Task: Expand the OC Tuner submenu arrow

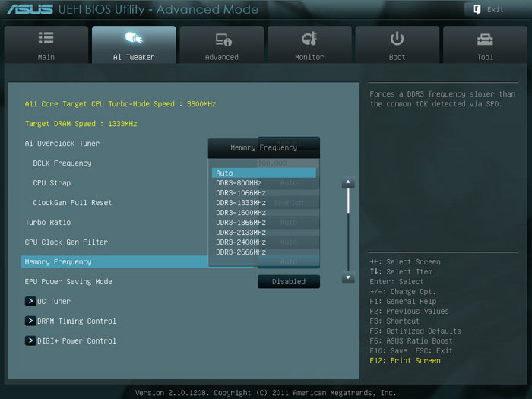Action: [x=30, y=301]
